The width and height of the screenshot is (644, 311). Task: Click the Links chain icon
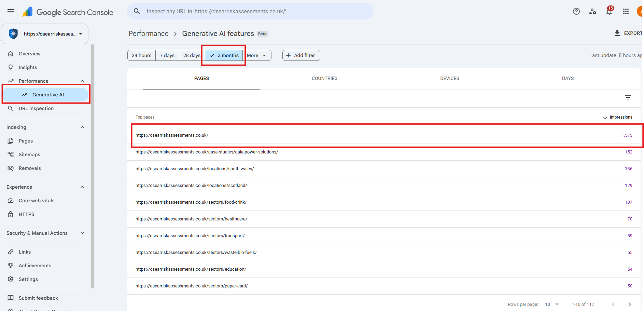pos(11,252)
